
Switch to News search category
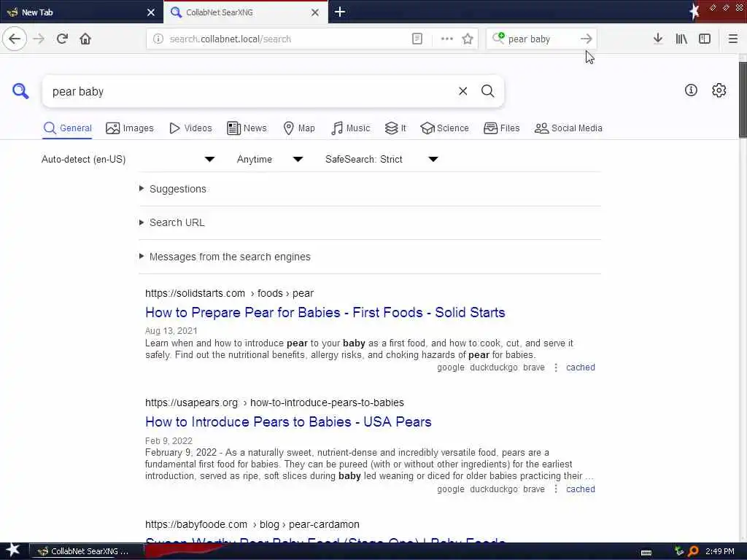(x=247, y=128)
